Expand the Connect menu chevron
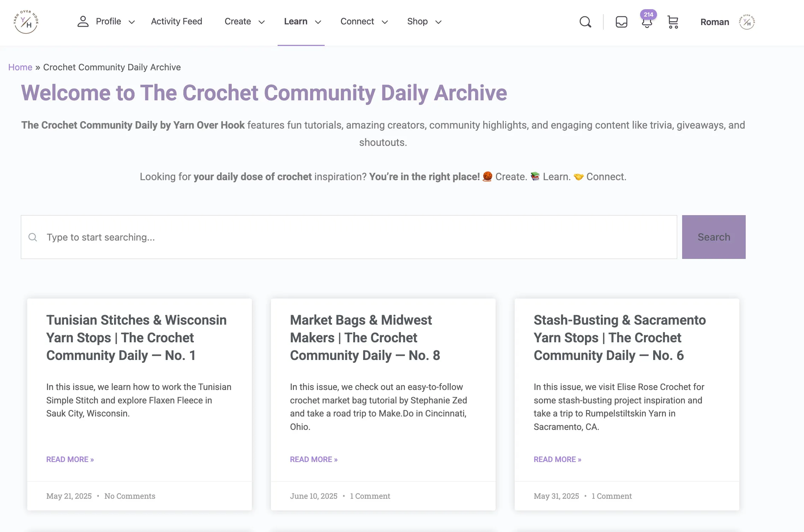The image size is (804, 532). [385, 22]
